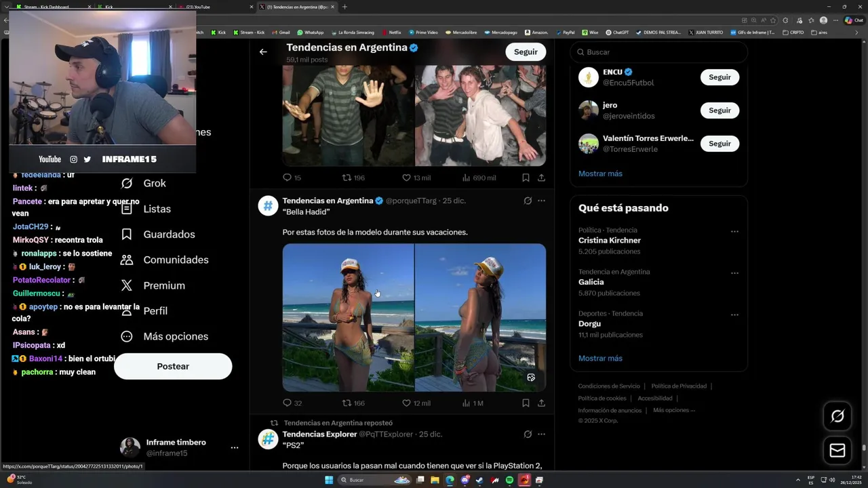Screen dimensions: 868x488
Task: Click Condiciones de Servicio footer link
Action: (x=609, y=386)
